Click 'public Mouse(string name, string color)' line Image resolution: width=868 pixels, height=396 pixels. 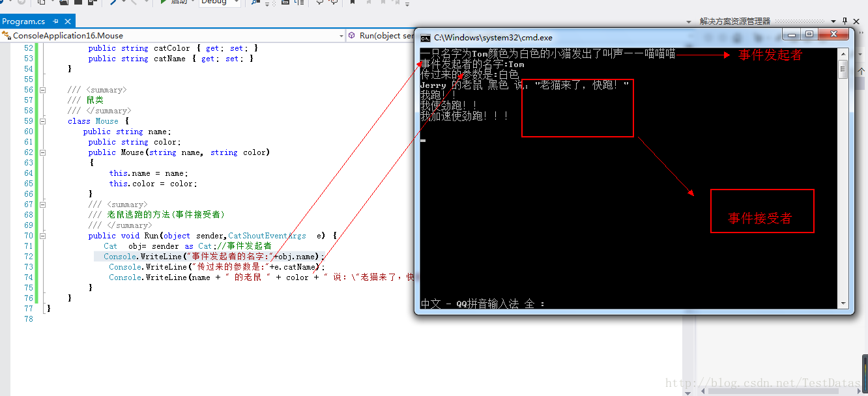179,152
